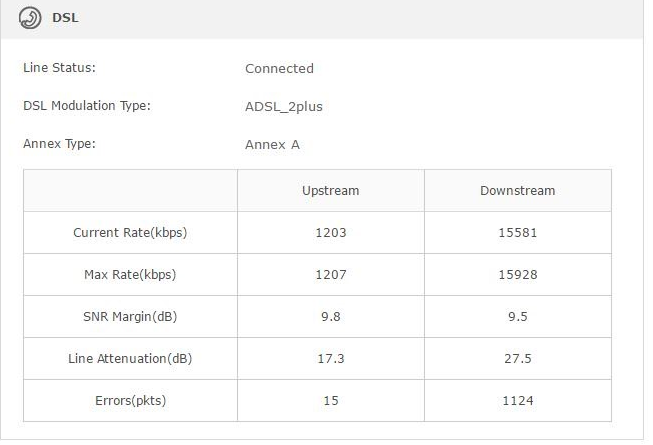Click downstream line attenuation value 27.5
The width and height of the screenshot is (653, 445).
point(517,359)
